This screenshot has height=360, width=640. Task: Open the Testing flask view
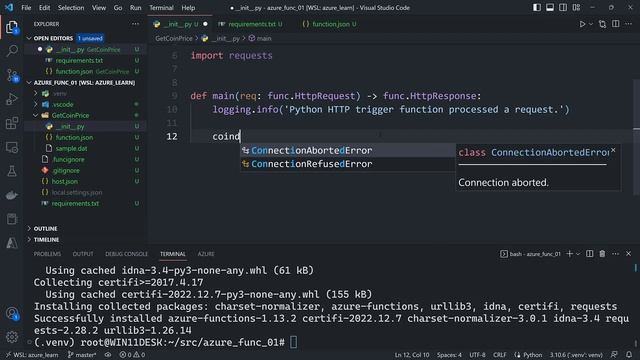[12, 171]
